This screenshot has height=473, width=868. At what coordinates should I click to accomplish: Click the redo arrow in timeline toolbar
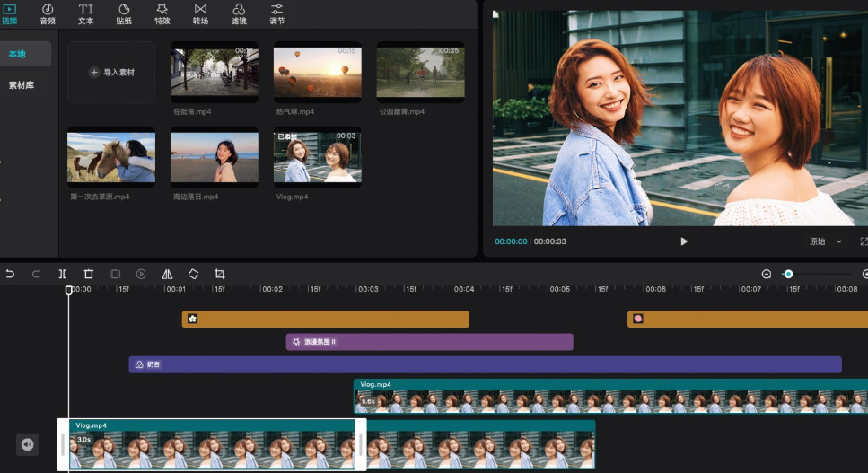coord(36,274)
